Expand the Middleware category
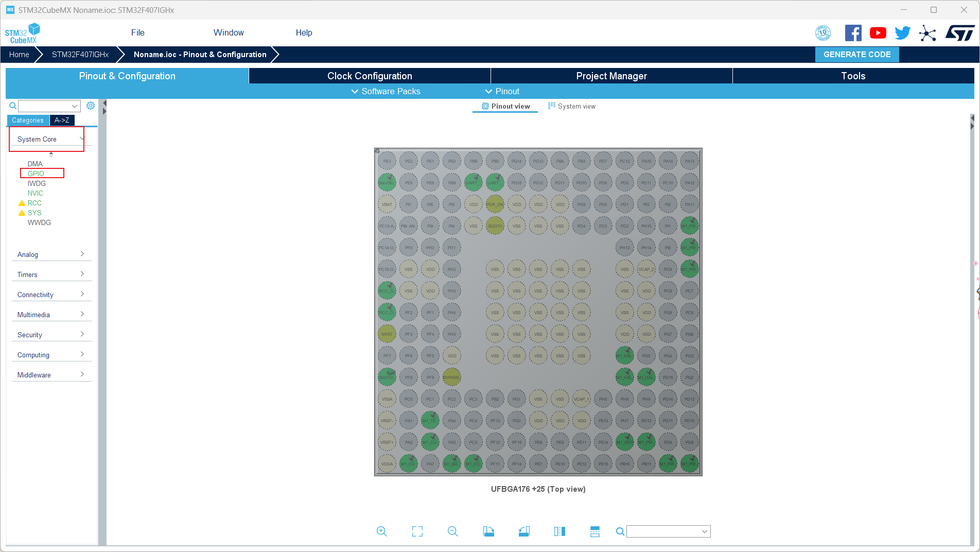Image resolution: width=980 pixels, height=552 pixels. click(x=51, y=375)
